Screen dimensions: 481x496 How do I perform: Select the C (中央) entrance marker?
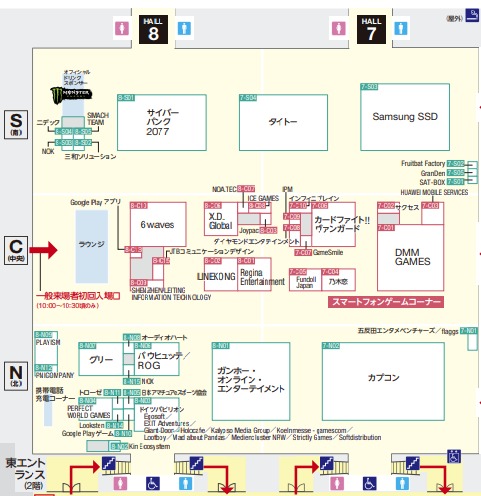click(16, 250)
